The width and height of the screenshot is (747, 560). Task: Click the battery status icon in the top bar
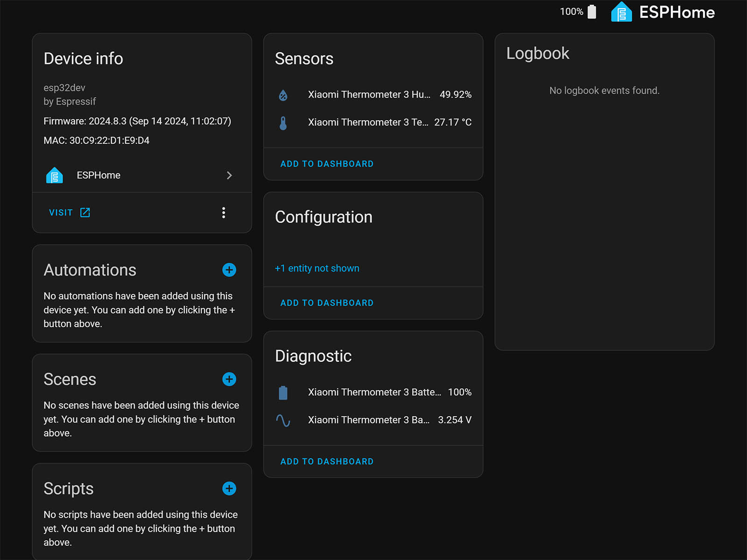pos(592,11)
